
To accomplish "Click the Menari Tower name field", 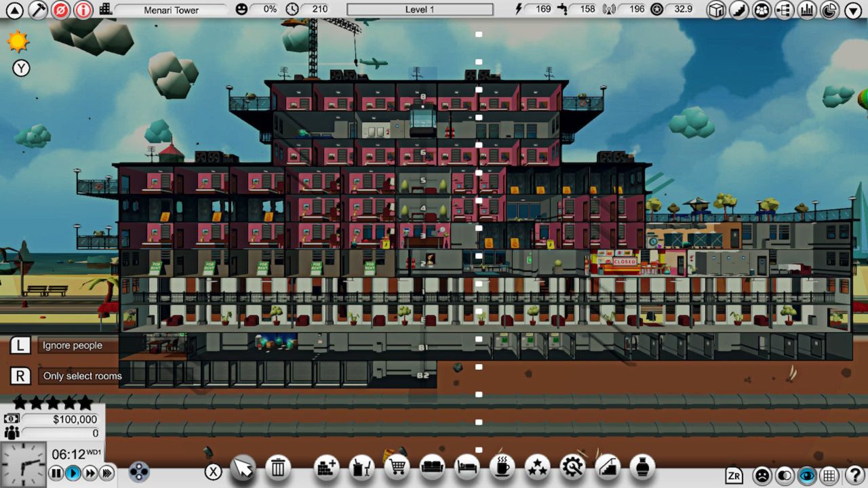I will [x=172, y=9].
